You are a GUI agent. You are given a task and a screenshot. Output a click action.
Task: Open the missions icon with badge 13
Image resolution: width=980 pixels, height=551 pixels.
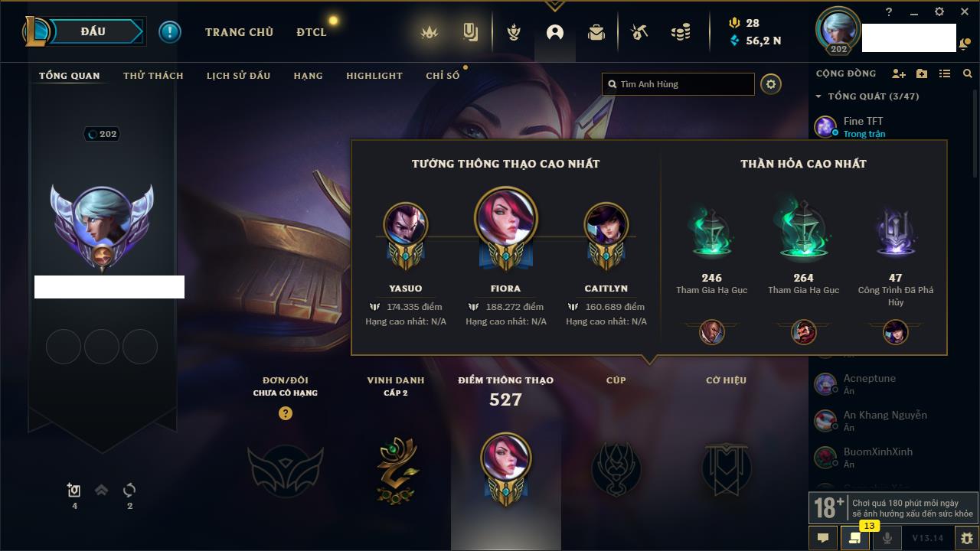(854, 538)
